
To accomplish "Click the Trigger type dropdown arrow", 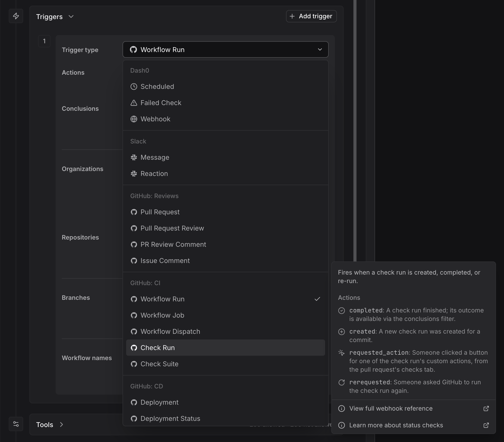I will pyautogui.click(x=320, y=49).
